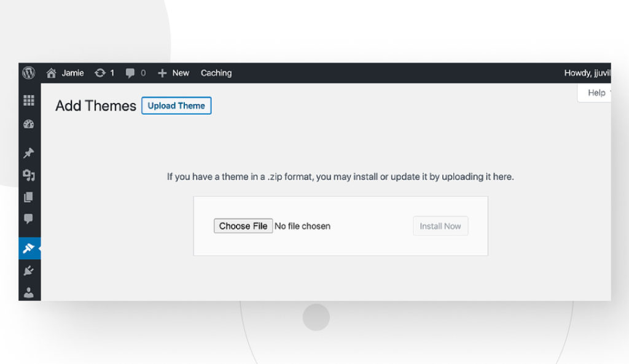The image size is (629, 364).
Task: Click the Choose File button
Action: pyautogui.click(x=243, y=226)
